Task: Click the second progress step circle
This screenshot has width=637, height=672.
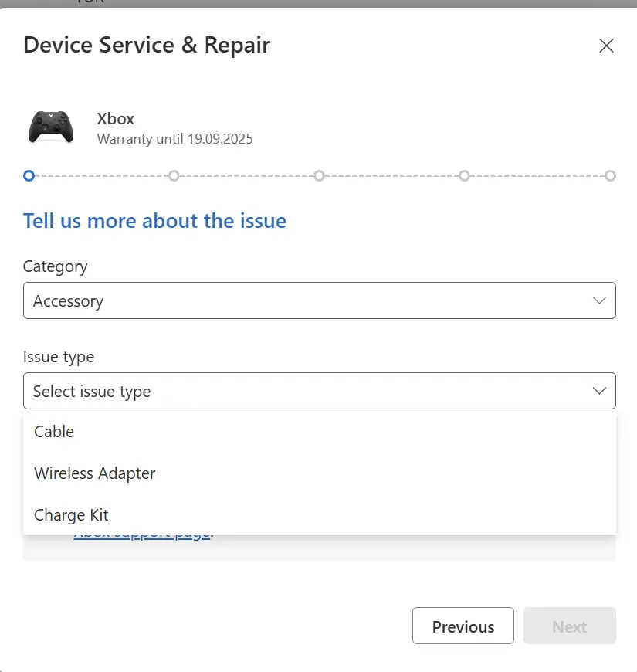Action: (x=174, y=175)
